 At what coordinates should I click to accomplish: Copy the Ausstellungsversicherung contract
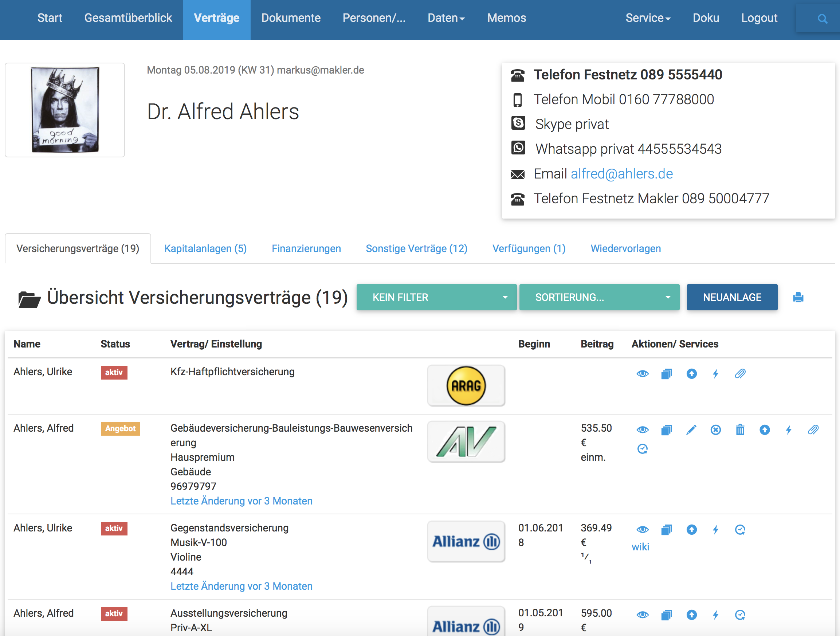pos(667,615)
